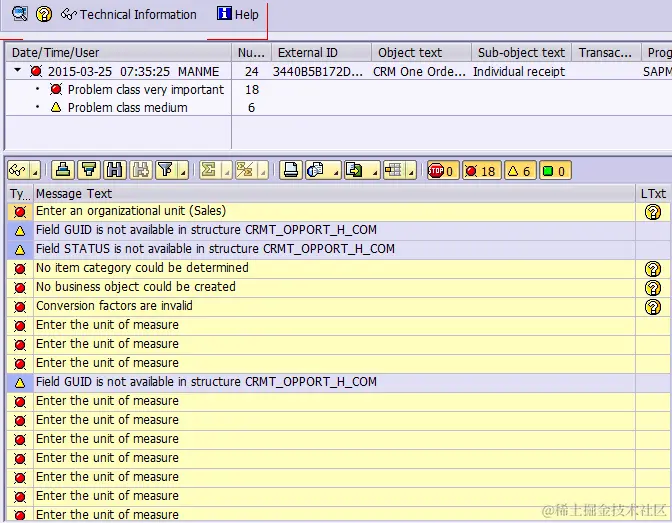This screenshot has width=672, height=523.
Task: Open long text for No item category could be determined
Action: pyautogui.click(x=653, y=269)
